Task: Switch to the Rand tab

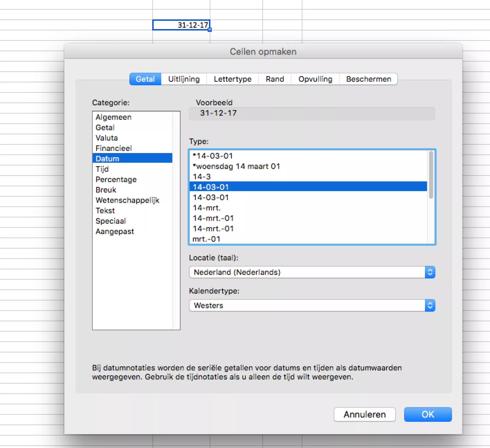Action: tap(275, 79)
